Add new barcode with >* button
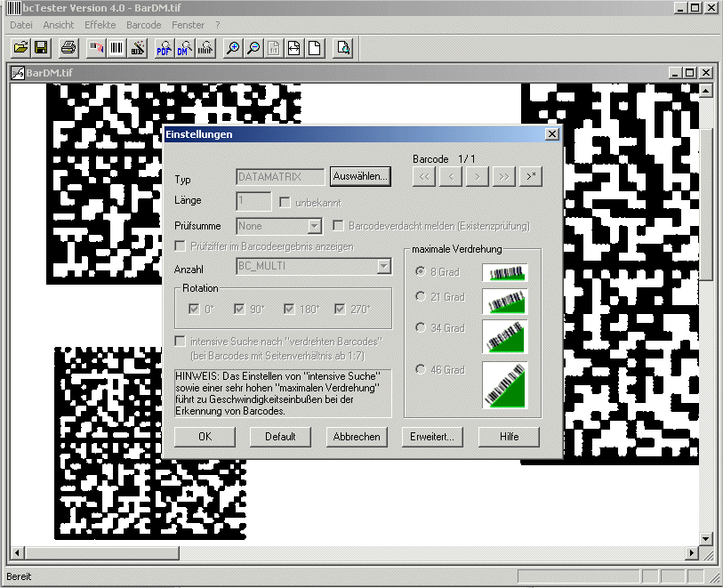The height and width of the screenshot is (588, 723). [531, 177]
